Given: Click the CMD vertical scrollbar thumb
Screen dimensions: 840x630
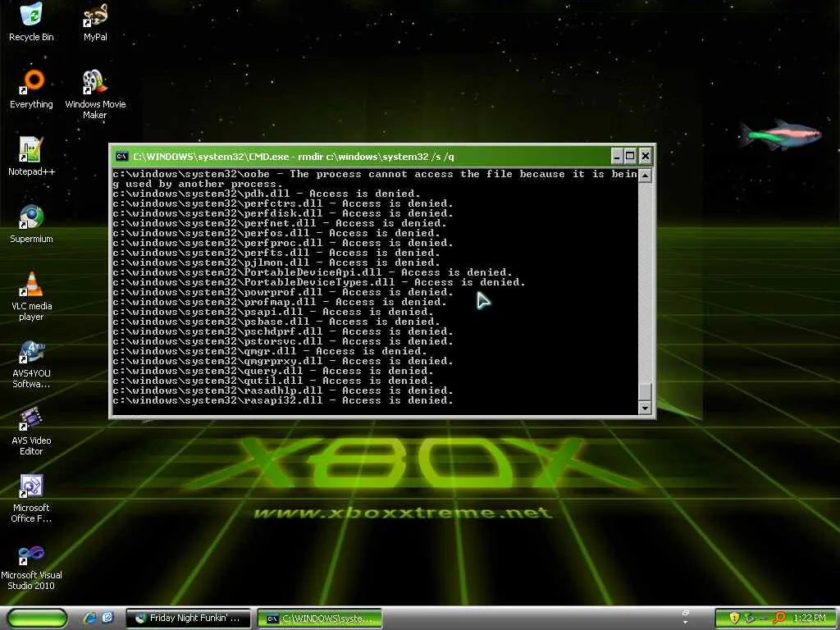Looking at the screenshot, I should coord(645,391).
